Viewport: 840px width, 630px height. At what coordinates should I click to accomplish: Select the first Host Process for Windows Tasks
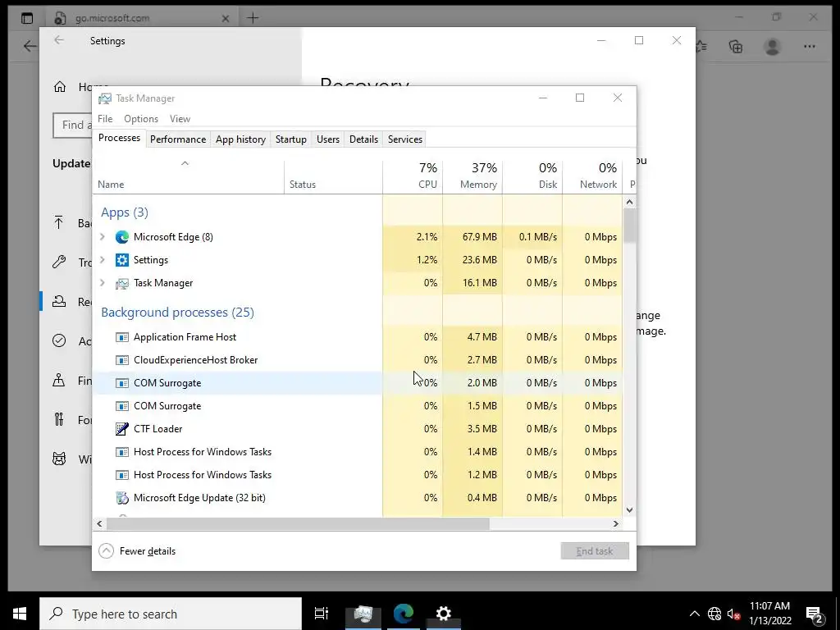point(358,452)
